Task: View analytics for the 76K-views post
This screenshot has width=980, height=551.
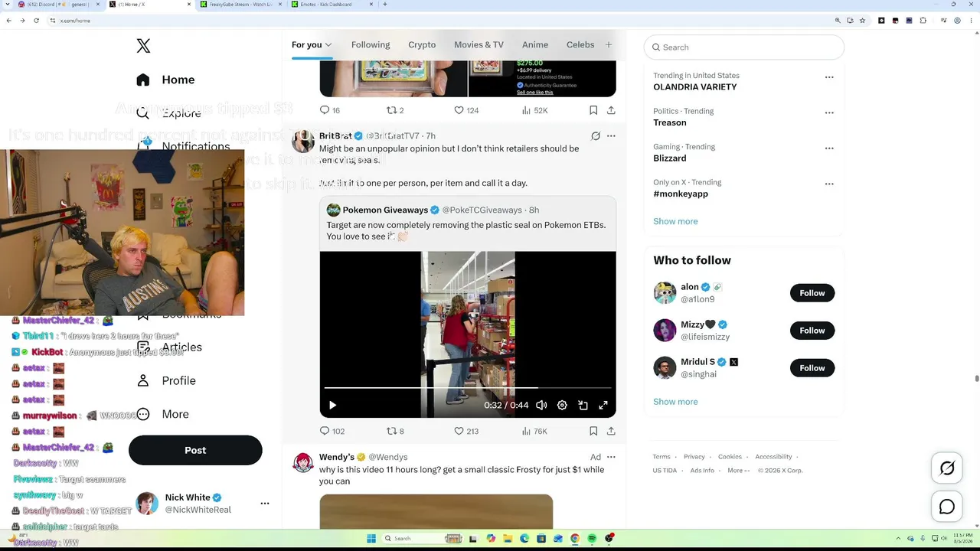Action: [534, 431]
